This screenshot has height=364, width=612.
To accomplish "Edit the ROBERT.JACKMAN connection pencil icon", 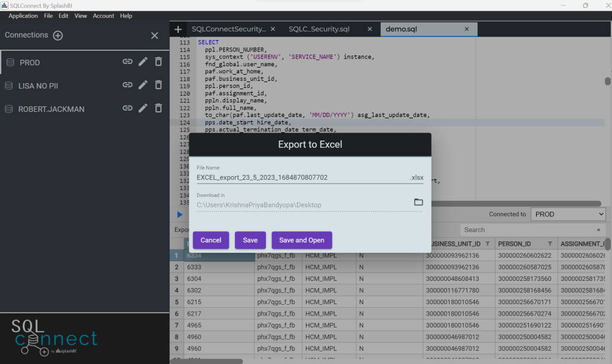I will coord(143,109).
